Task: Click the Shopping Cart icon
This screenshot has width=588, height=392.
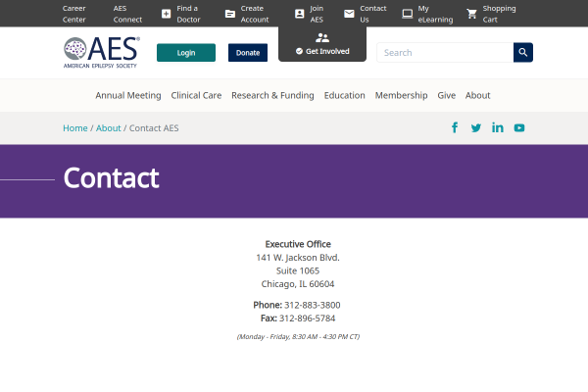Action: [471, 14]
